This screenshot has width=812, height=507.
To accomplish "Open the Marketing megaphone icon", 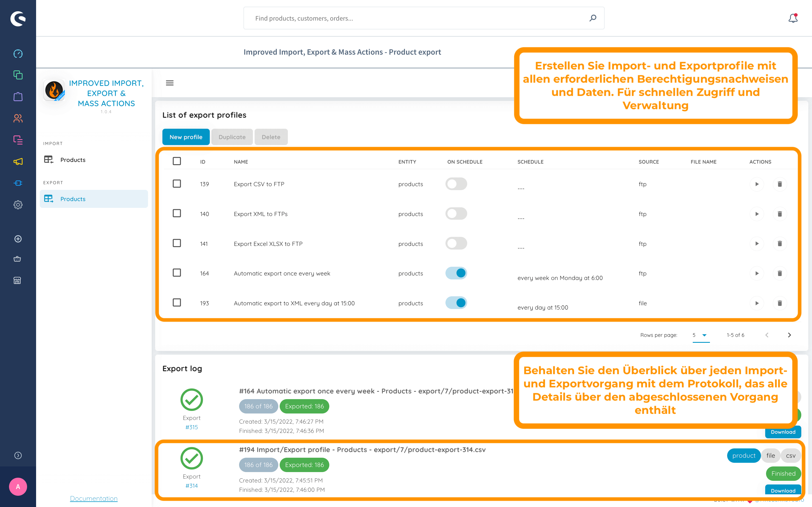I will (x=18, y=162).
